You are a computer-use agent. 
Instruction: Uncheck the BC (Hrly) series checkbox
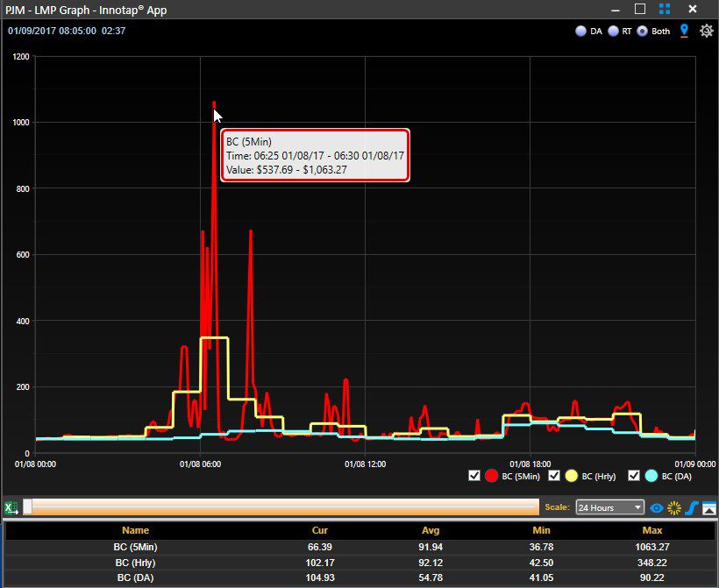coord(554,476)
